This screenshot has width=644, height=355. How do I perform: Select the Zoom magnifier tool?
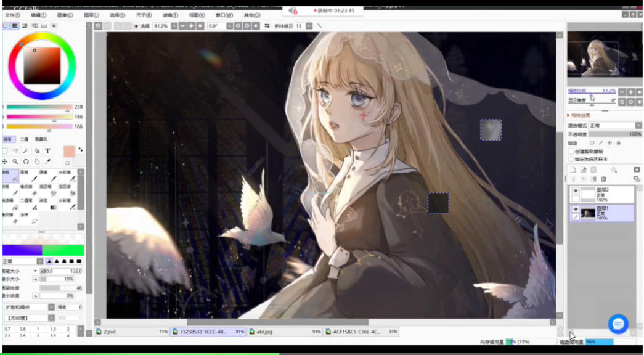click(x=15, y=161)
